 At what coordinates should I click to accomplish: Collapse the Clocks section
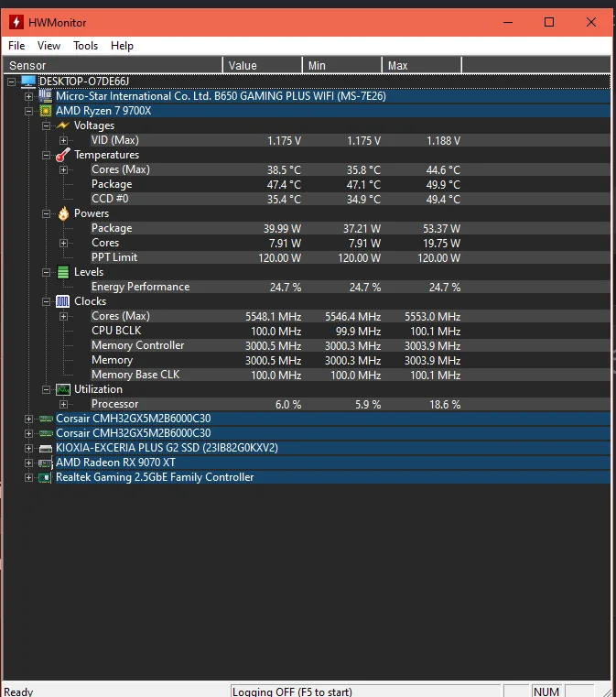[46, 302]
